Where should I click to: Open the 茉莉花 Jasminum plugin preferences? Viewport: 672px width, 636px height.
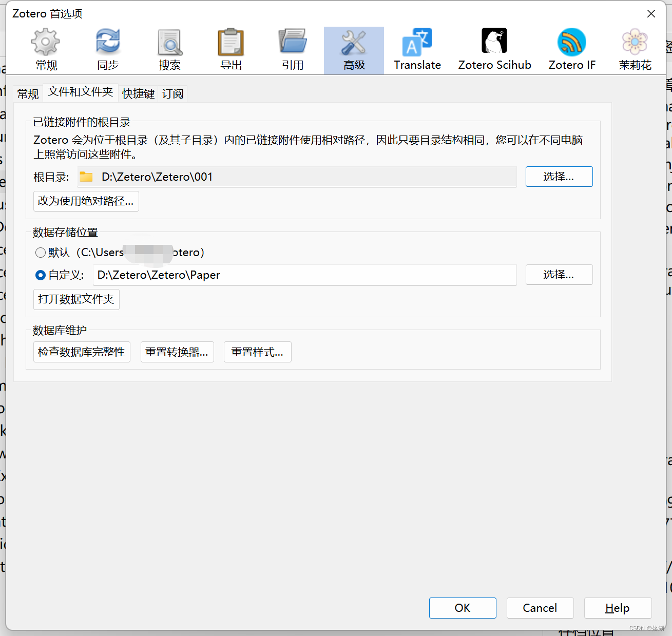click(635, 50)
